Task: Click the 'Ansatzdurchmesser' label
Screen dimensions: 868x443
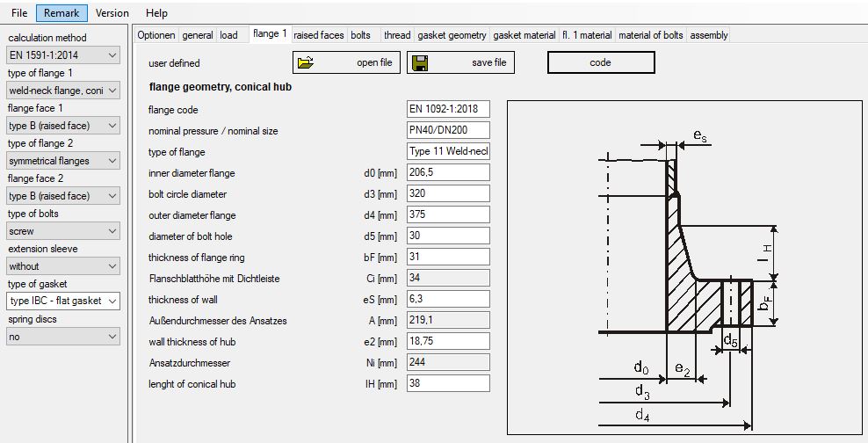Action: click(x=189, y=363)
